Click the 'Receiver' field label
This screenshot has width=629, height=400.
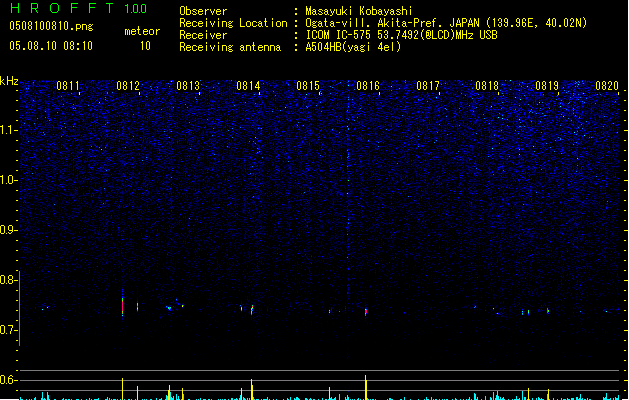[203, 35]
